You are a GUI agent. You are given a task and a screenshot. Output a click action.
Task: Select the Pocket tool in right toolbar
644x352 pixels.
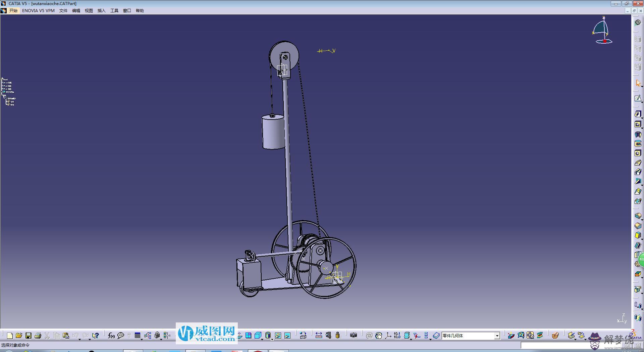[638, 124]
